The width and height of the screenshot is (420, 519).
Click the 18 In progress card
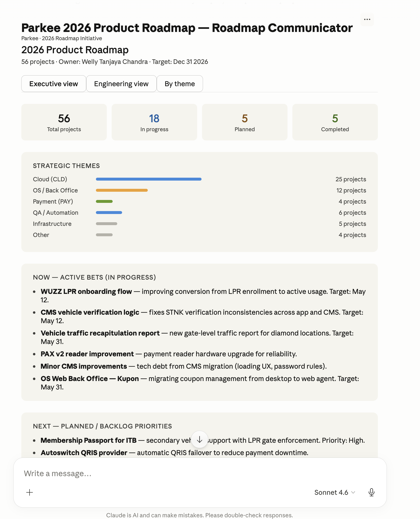(154, 122)
